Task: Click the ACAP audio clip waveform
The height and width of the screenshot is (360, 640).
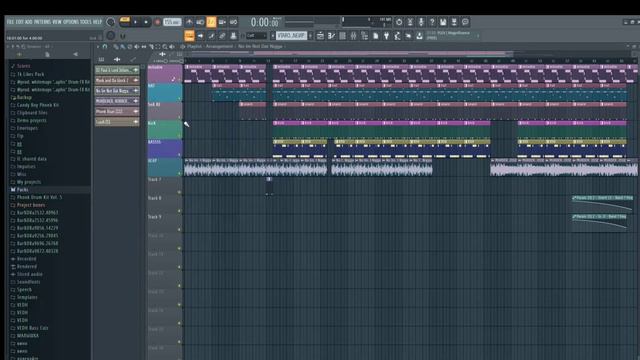Action: 256,168
